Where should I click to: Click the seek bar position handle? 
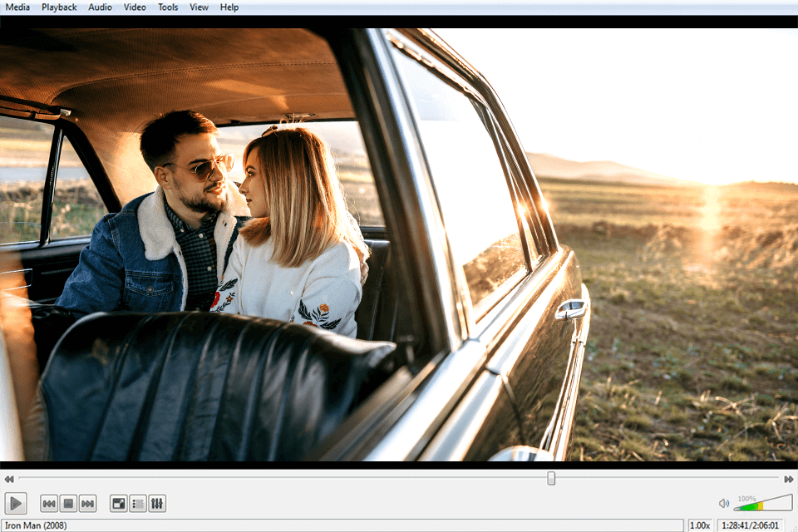pos(551,479)
